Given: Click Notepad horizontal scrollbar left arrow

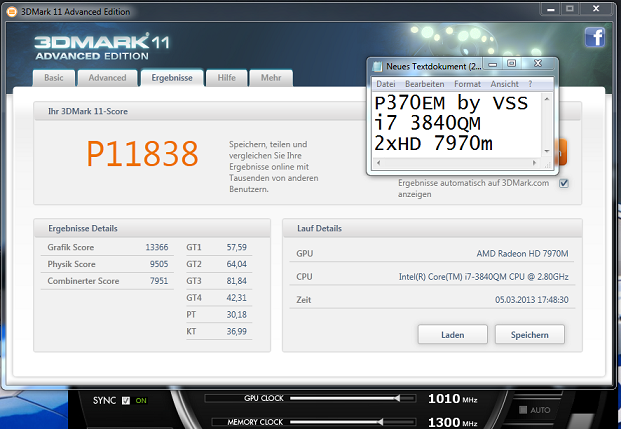Looking at the screenshot, I should click(379, 163).
